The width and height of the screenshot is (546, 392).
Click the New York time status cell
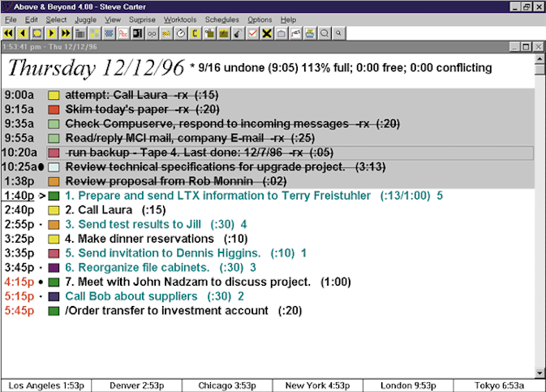tap(317, 385)
